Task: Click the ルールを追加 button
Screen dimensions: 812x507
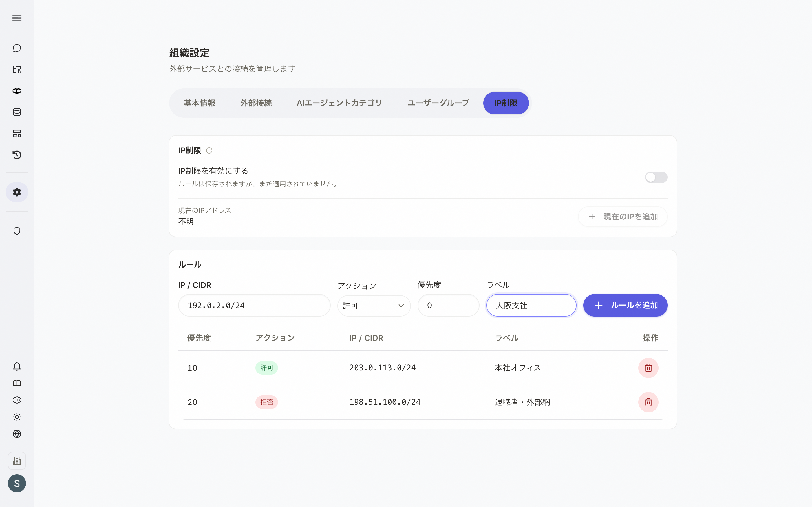Action: point(625,306)
